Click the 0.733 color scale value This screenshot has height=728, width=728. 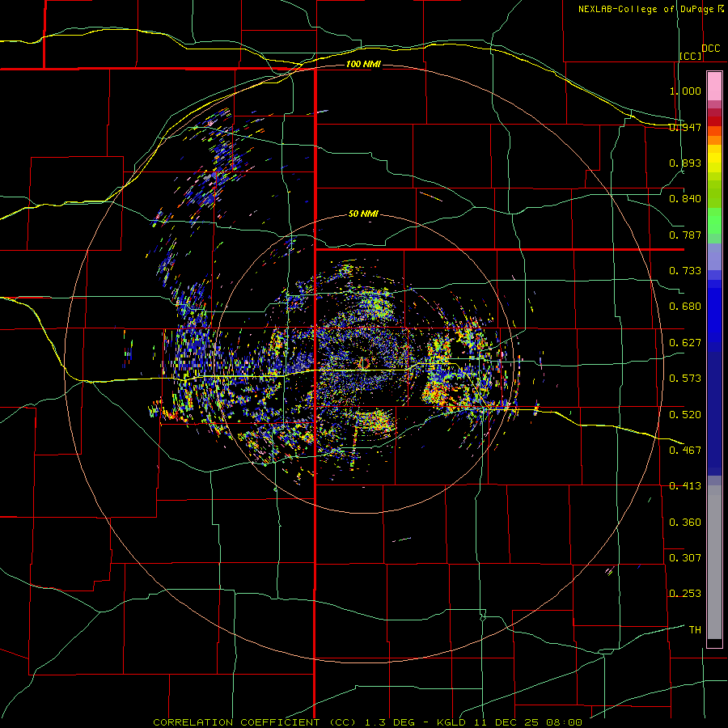685,271
